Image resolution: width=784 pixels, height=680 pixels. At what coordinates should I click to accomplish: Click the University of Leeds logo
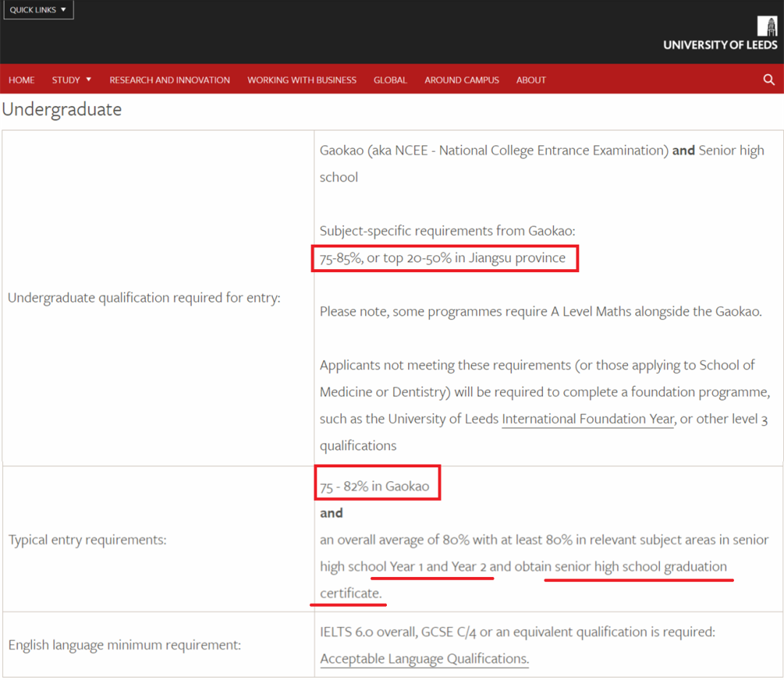coord(720,33)
